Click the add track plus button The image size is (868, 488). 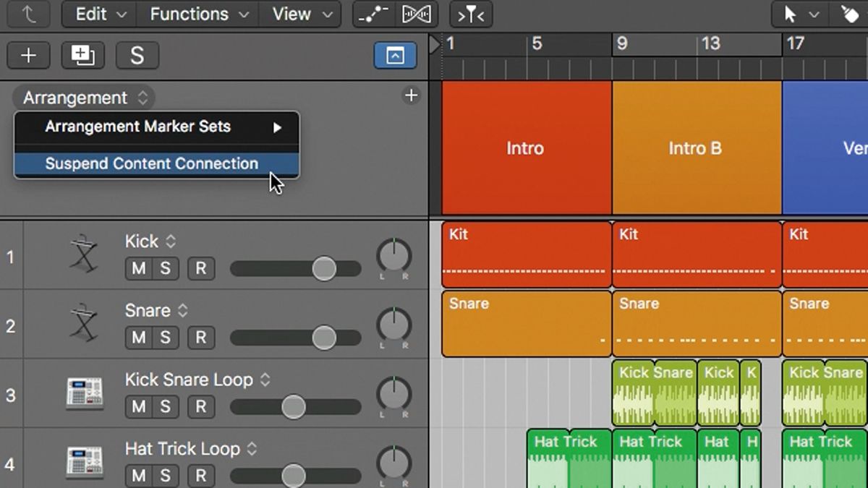point(28,55)
